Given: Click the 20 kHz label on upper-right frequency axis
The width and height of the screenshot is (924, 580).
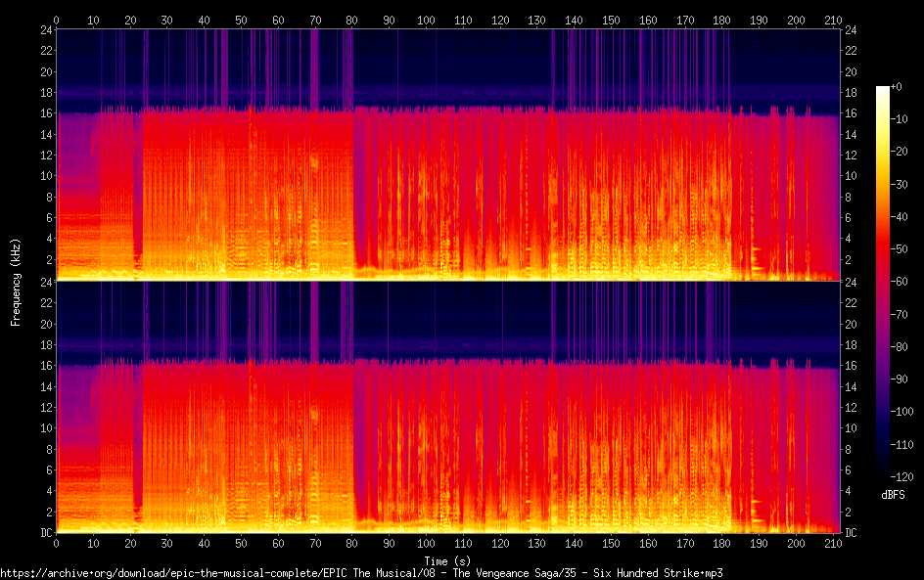Looking at the screenshot, I should click(x=851, y=72).
